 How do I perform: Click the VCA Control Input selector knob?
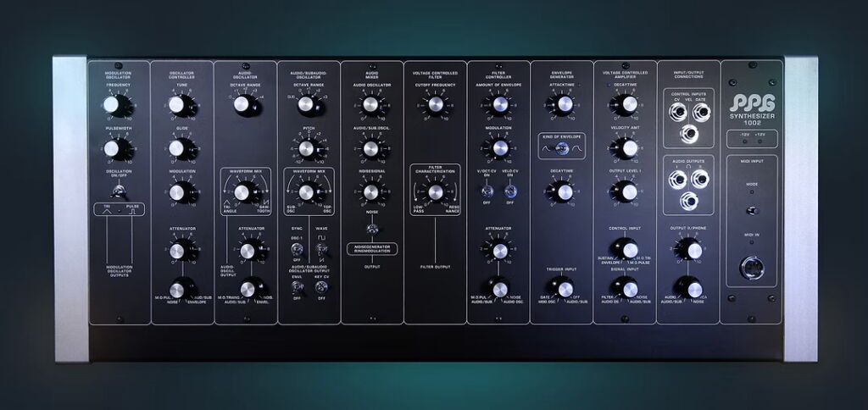click(x=626, y=248)
